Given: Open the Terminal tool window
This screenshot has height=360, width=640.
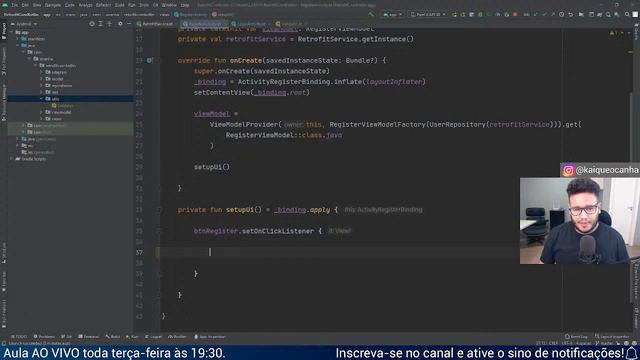Looking at the screenshot, I should click(89, 337).
